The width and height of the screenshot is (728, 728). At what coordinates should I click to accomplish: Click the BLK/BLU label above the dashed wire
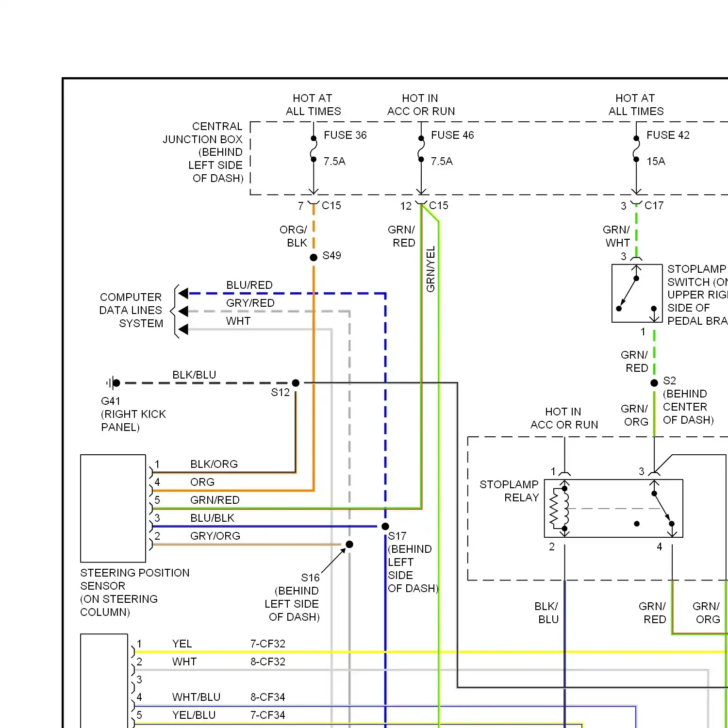pyautogui.click(x=194, y=375)
